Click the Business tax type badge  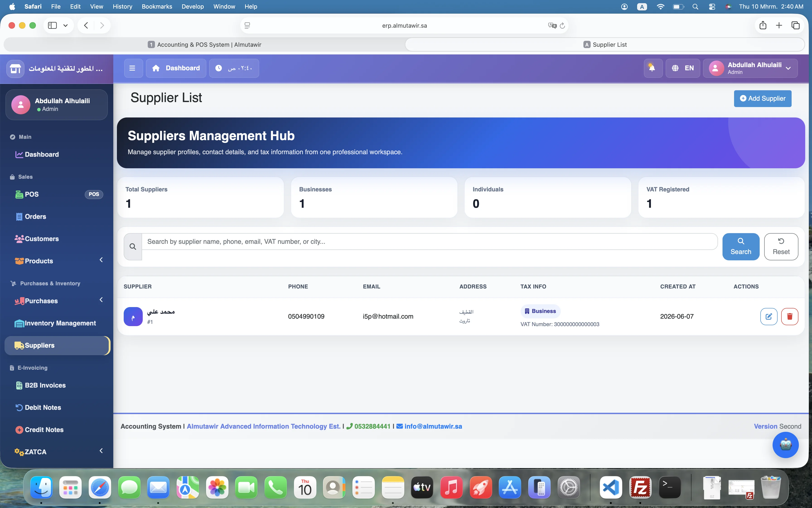(x=541, y=311)
